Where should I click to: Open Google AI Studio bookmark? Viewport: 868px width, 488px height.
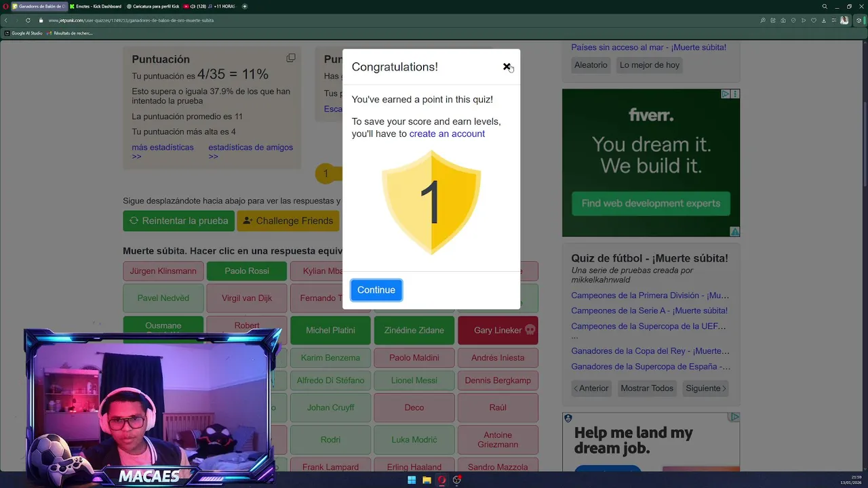point(24,33)
